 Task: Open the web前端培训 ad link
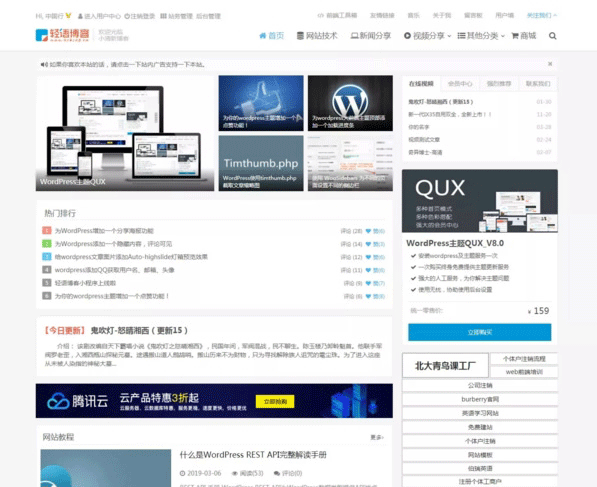[524, 372]
